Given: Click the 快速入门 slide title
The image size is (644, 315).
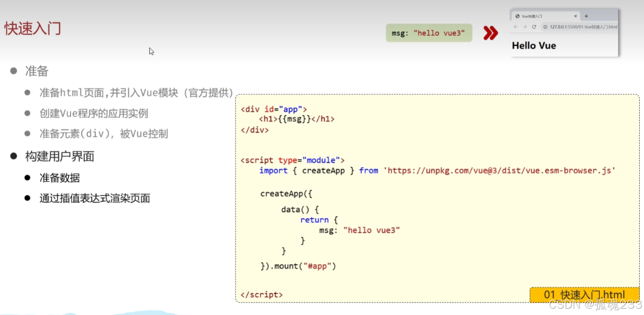Looking at the screenshot, I should 33,28.
